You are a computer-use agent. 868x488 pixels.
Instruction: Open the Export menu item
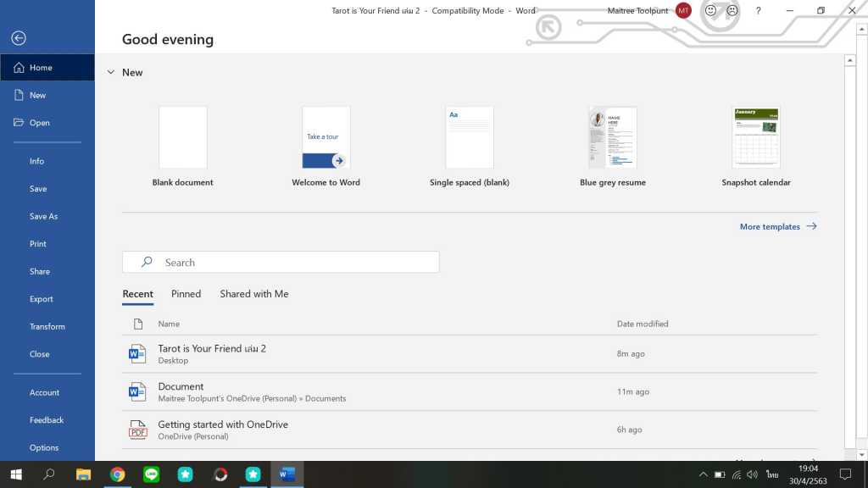point(41,299)
